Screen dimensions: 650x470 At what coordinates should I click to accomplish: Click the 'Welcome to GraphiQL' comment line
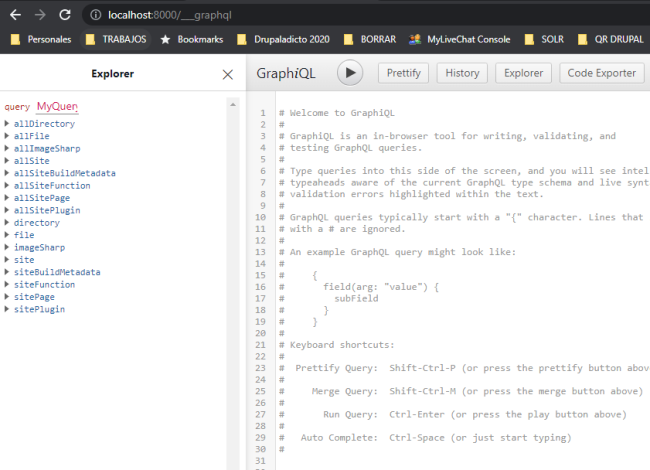click(337, 113)
